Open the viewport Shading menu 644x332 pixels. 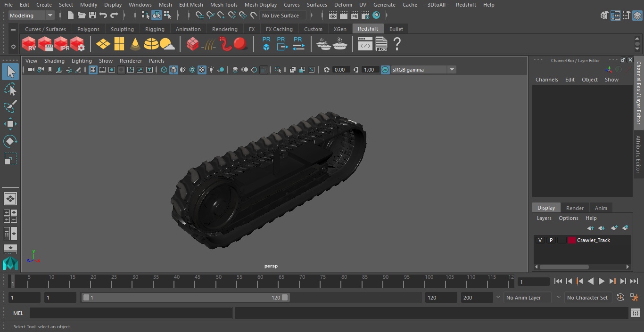[54, 61]
